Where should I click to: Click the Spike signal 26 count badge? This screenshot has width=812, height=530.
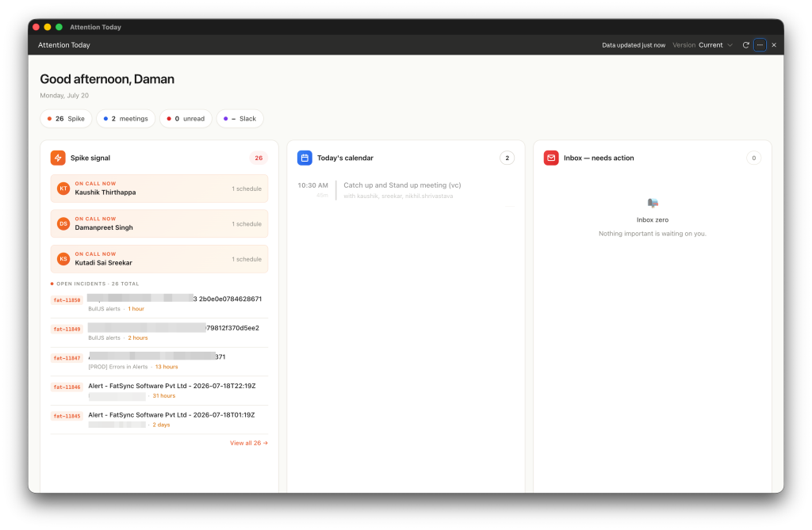(259, 158)
